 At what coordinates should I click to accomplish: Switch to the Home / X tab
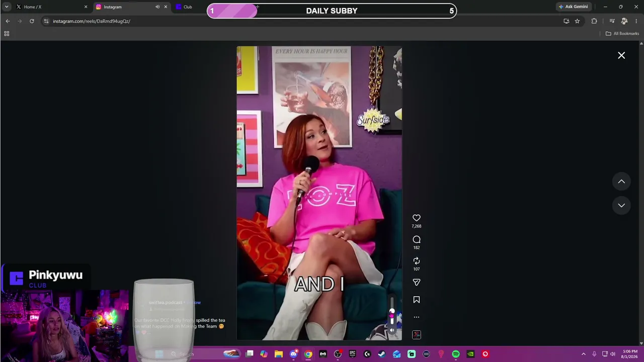[50, 7]
